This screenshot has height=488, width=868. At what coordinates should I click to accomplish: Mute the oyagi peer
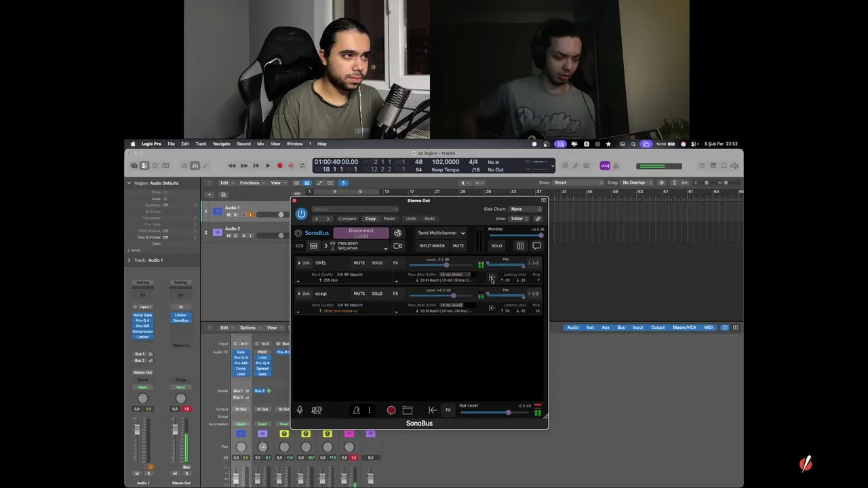point(359,293)
